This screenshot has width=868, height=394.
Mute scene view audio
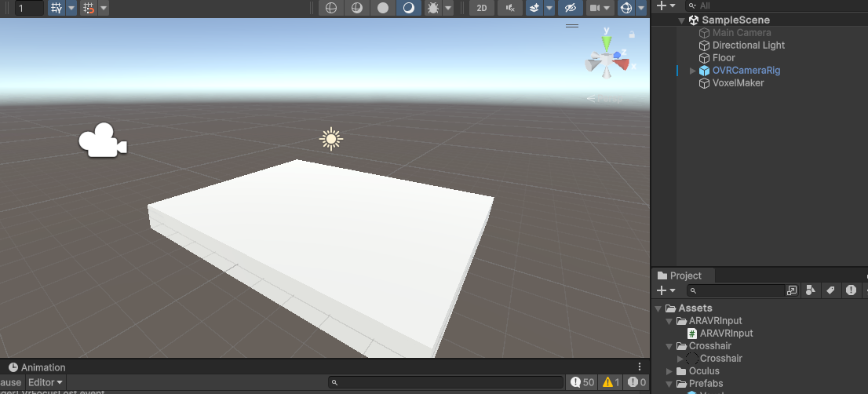tap(510, 8)
